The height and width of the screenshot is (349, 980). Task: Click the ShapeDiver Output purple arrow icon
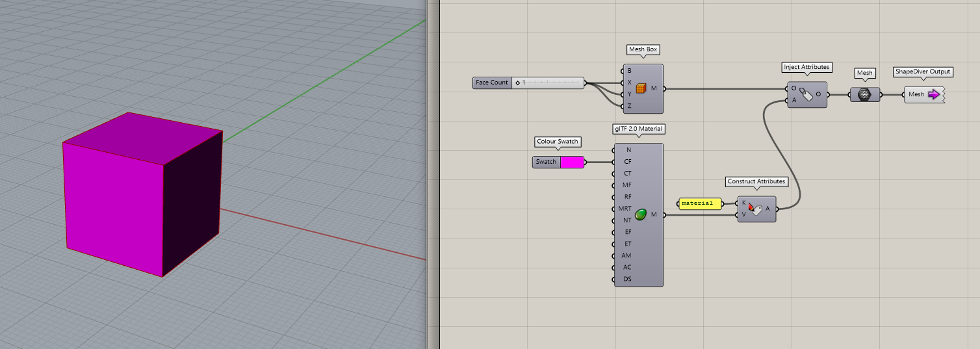(x=934, y=94)
